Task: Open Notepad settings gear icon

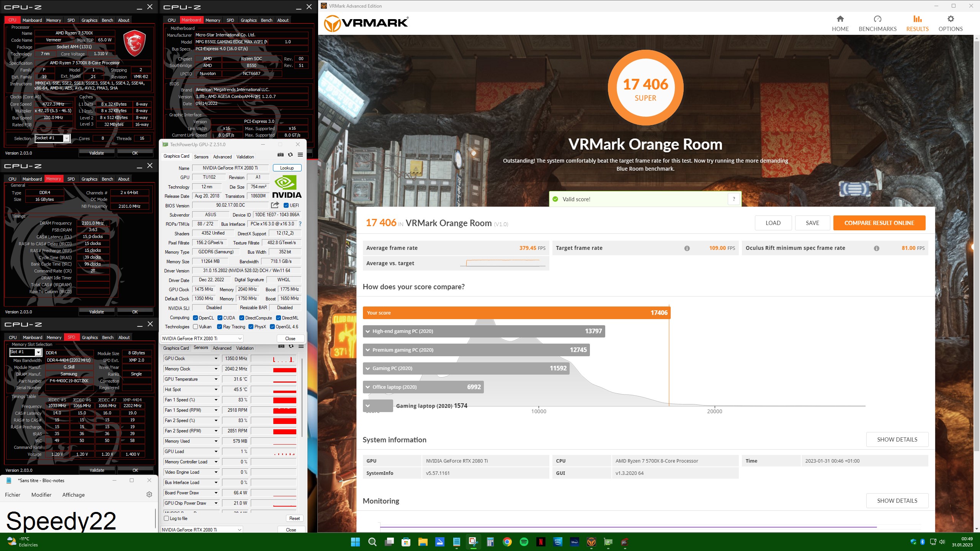Action: coord(149,494)
